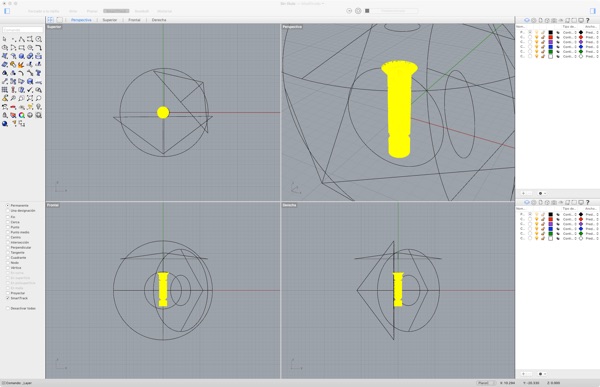The image size is (600, 387).
Task: Toggle the left sidebar button
Action: coord(7,11)
